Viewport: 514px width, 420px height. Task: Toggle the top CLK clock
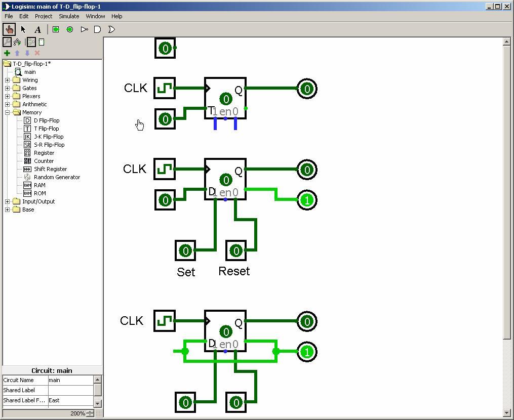tap(165, 88)
